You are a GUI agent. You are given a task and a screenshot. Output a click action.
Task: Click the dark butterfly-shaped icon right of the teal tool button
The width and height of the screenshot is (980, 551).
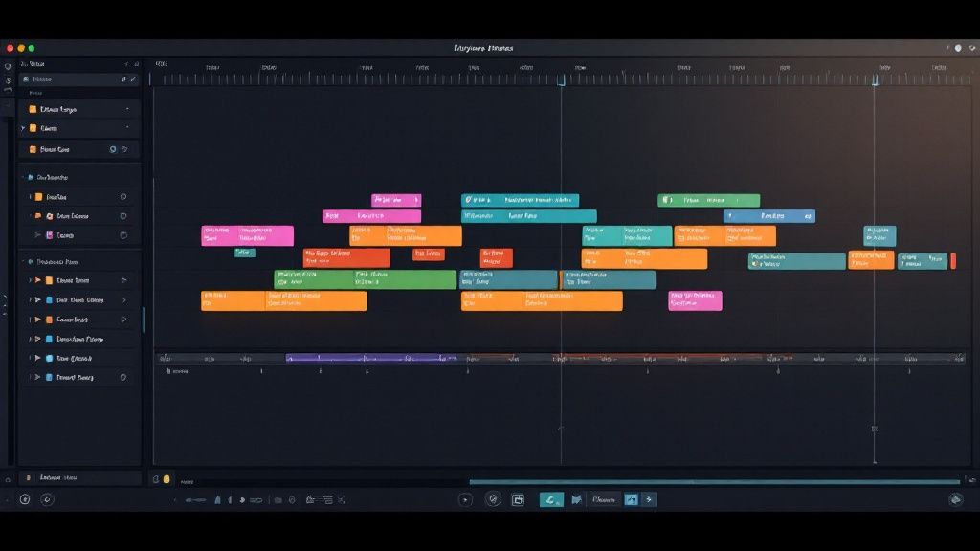pyautogui.click(x=576, y=499)
